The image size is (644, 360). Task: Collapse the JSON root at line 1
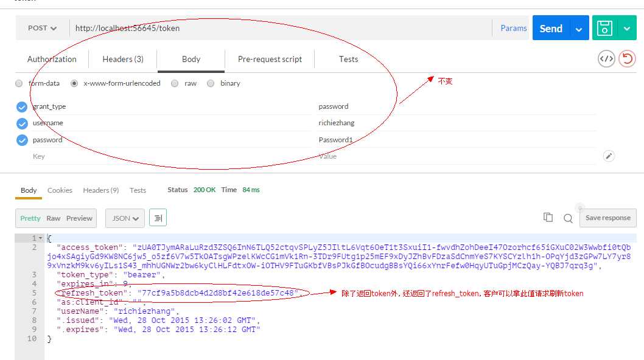point(40,238)
